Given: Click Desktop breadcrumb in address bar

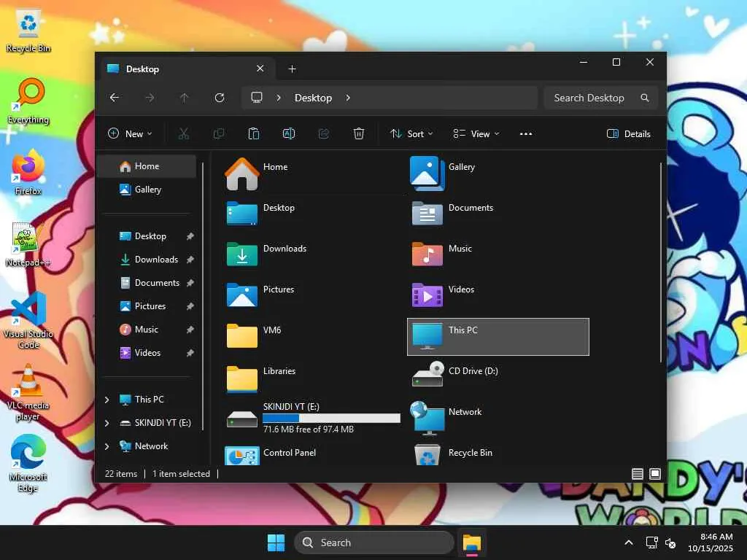Looking at the screenshot, I should 313,98.
